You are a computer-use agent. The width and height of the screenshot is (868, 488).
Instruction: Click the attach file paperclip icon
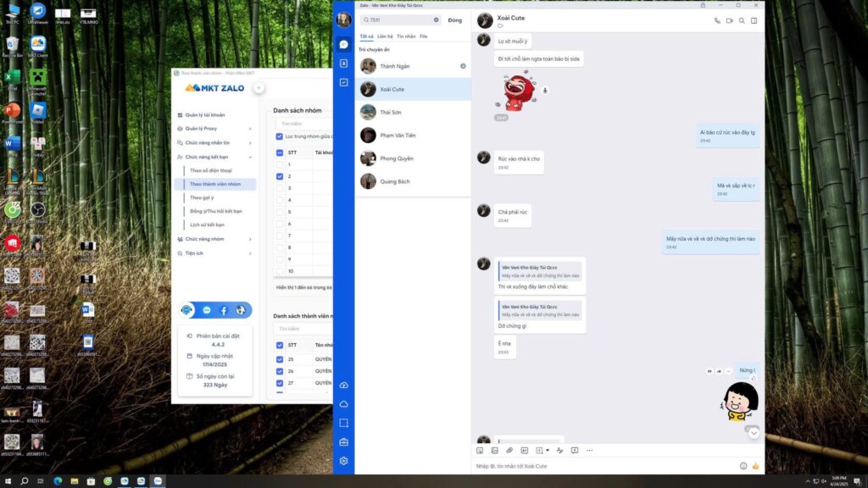[x=509, y=450]
